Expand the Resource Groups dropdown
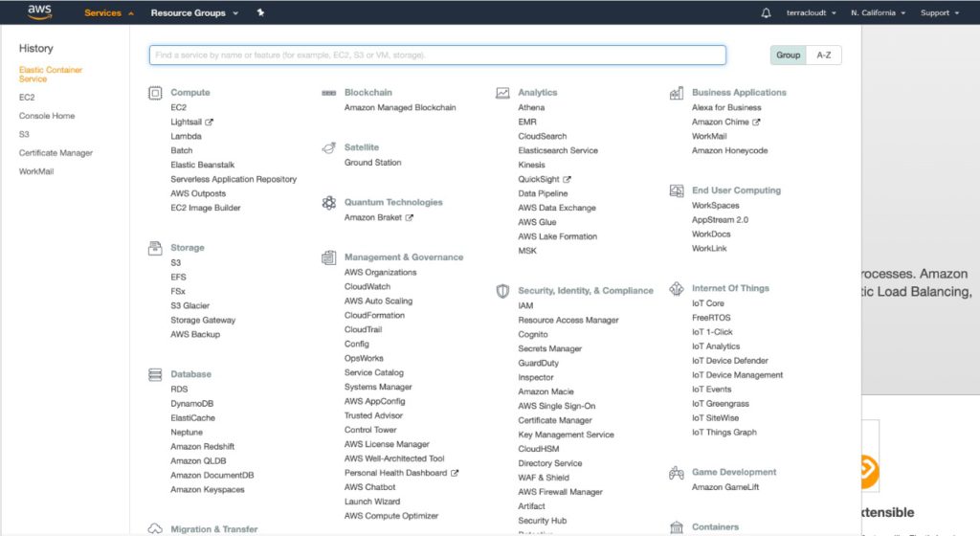The height and width of the screenshot is (536, 980). (x=194, y=13)
